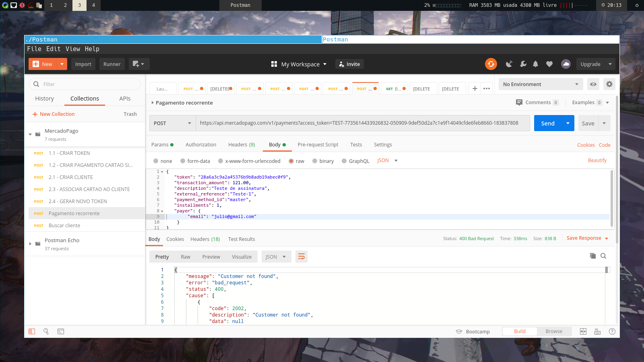Viewport: 644px width, 362px height.
Task: Open the response Test Results tab
Action: tap(242, 239)
